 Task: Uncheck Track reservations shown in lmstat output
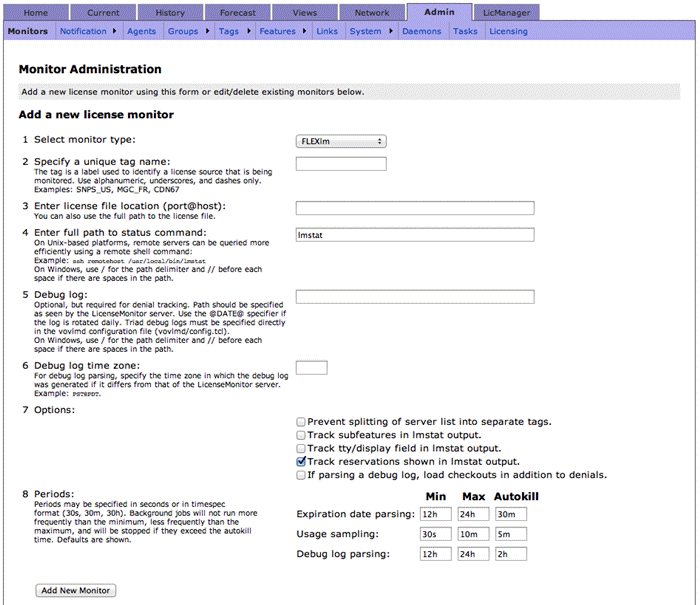tap(301, 462)
